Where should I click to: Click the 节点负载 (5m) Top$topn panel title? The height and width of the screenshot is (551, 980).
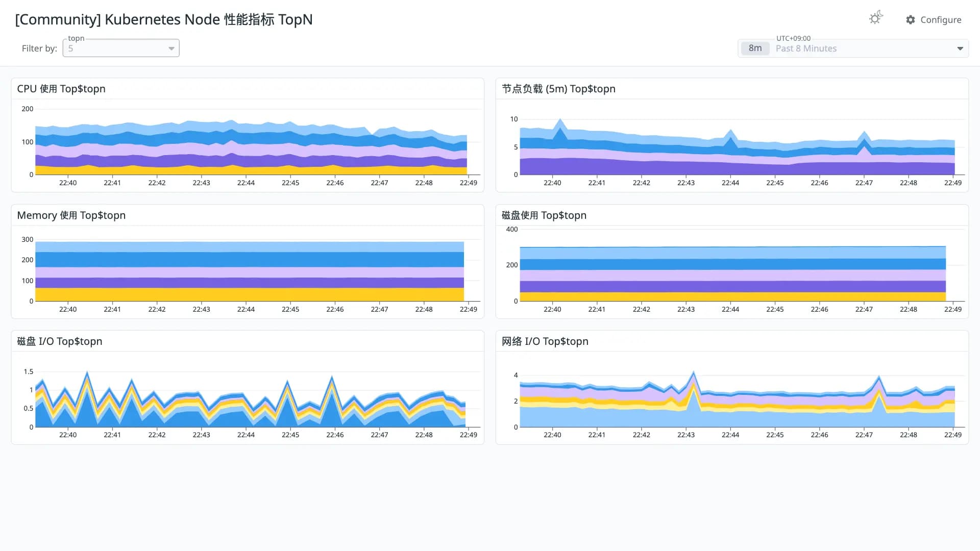[x=558, y=89]
